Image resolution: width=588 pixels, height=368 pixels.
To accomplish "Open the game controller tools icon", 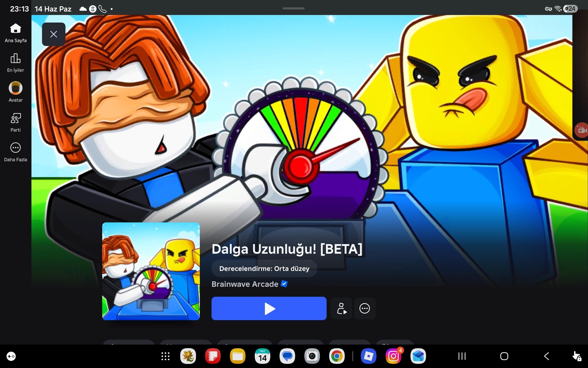I will pos(11,356).
